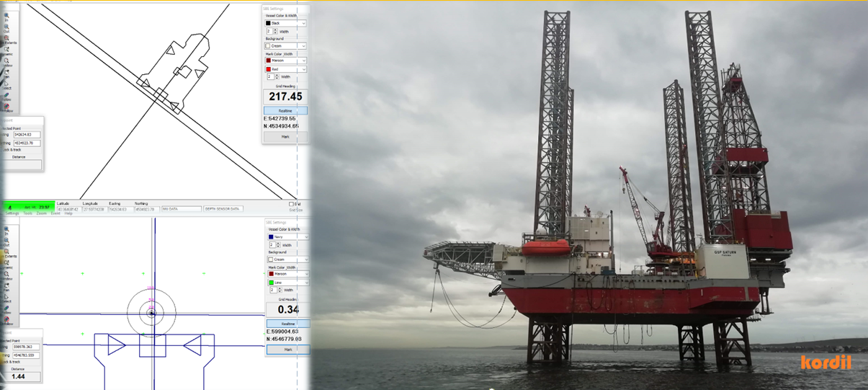Choose the Select tool in lower window
Image resolution: width=868 pixels, height=390 pixels.
[x=6, y=297]
